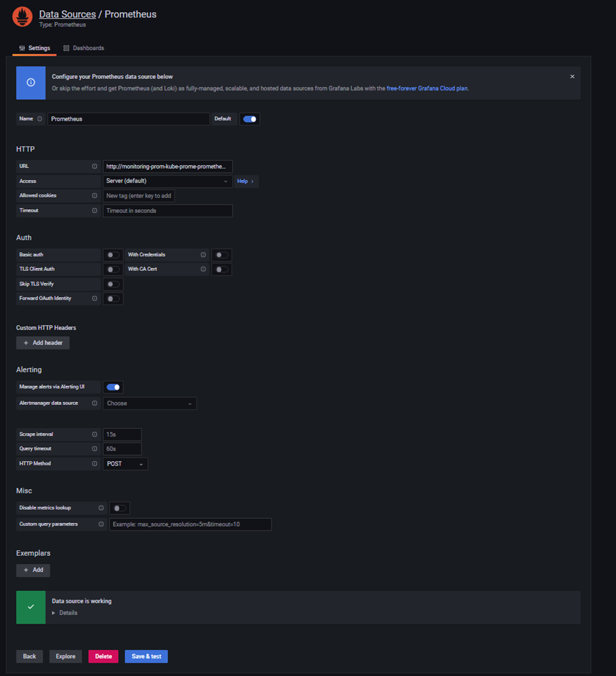Click the Query timeout 60s field

(x=122, y=449)
